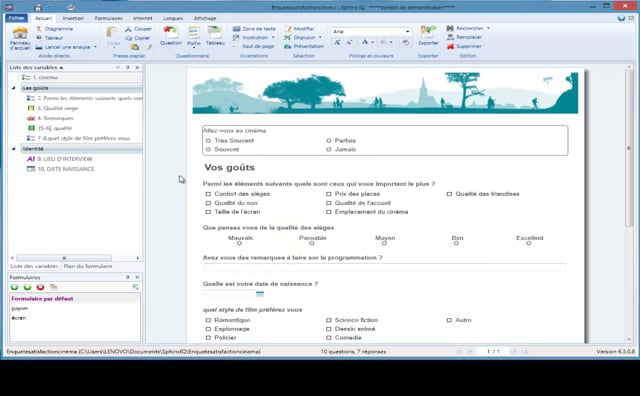Open the Diagramme shortcut
The image size is (640, 396).
point(54,29)
